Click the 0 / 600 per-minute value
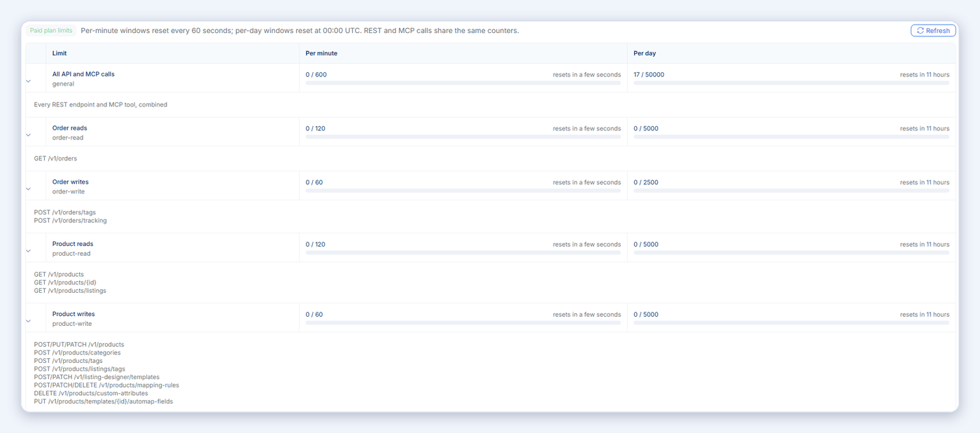Screen dimensions: 980x433 point(316,74)
